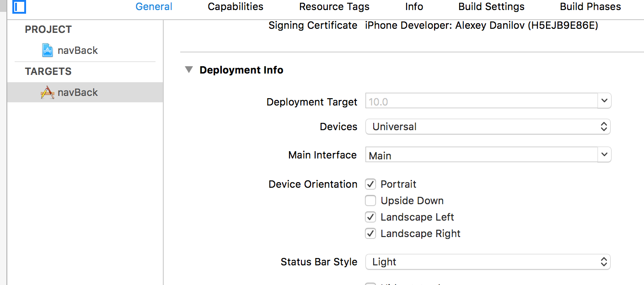
Task: Select navBack in the PROJECT list
Action: (x=77, y=50)
